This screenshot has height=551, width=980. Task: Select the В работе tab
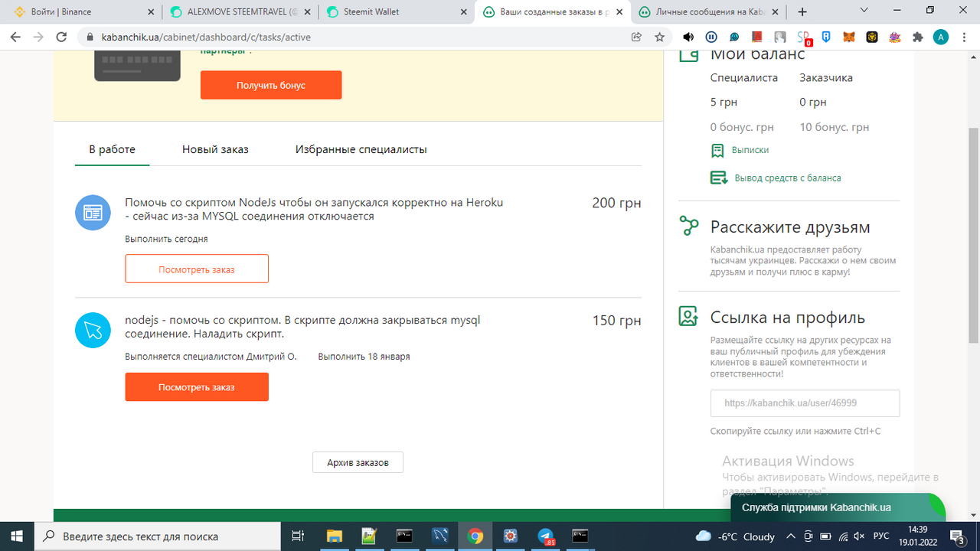pyautogui.click(x=112, y=149)
